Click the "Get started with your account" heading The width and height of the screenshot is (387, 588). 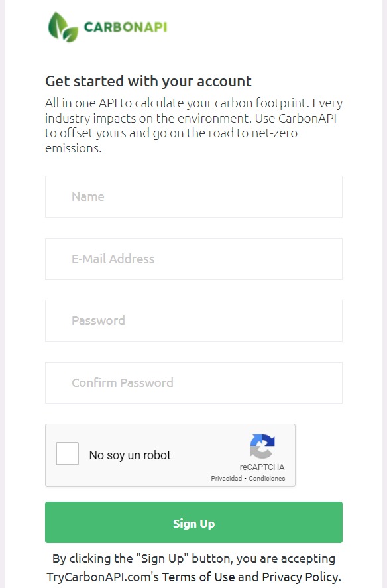click(x=148, y=81)
